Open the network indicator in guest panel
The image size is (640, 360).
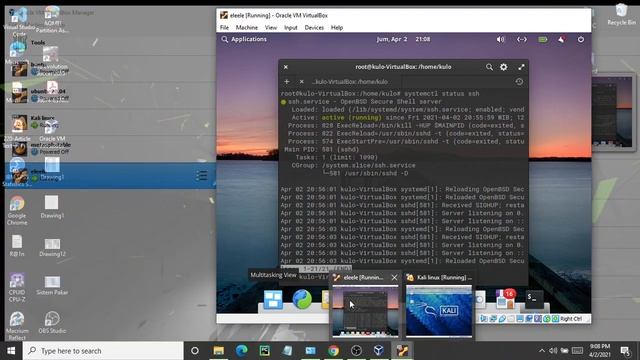coord(522,40)
